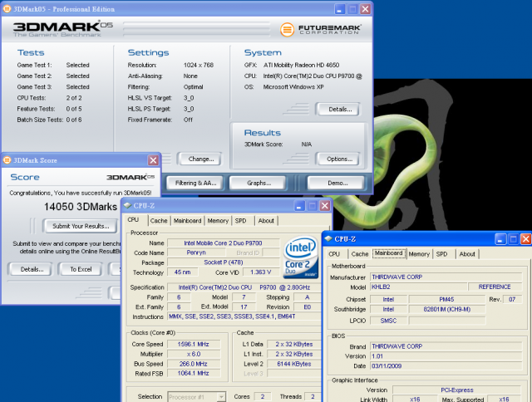The height and width of the screenshot is (402, 532).
Task: Click the PM45 chipset value
Action: tap(446, 299)
